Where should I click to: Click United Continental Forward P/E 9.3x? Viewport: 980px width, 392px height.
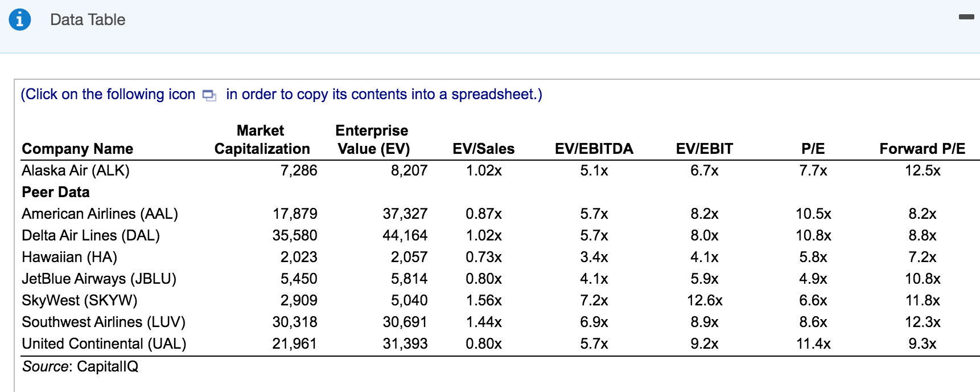[x=923, y=344]
